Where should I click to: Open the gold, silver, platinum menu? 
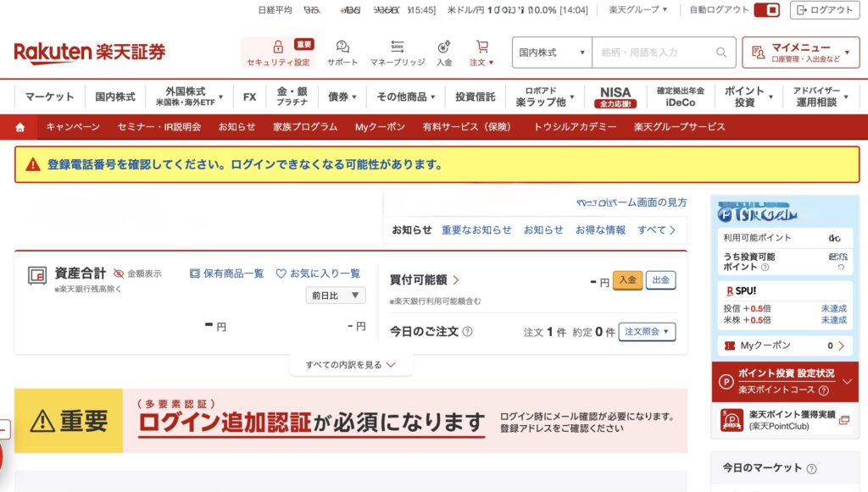click(x=292, y=97)
